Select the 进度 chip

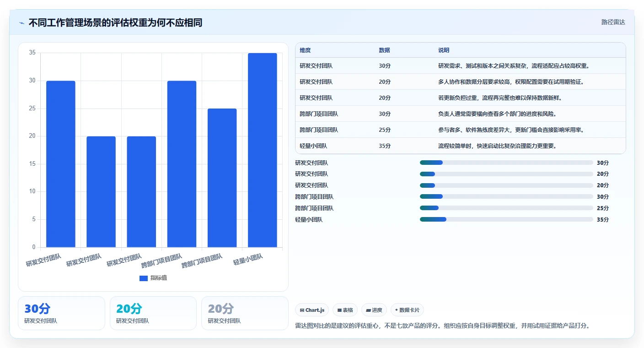[x=374, y=310]
